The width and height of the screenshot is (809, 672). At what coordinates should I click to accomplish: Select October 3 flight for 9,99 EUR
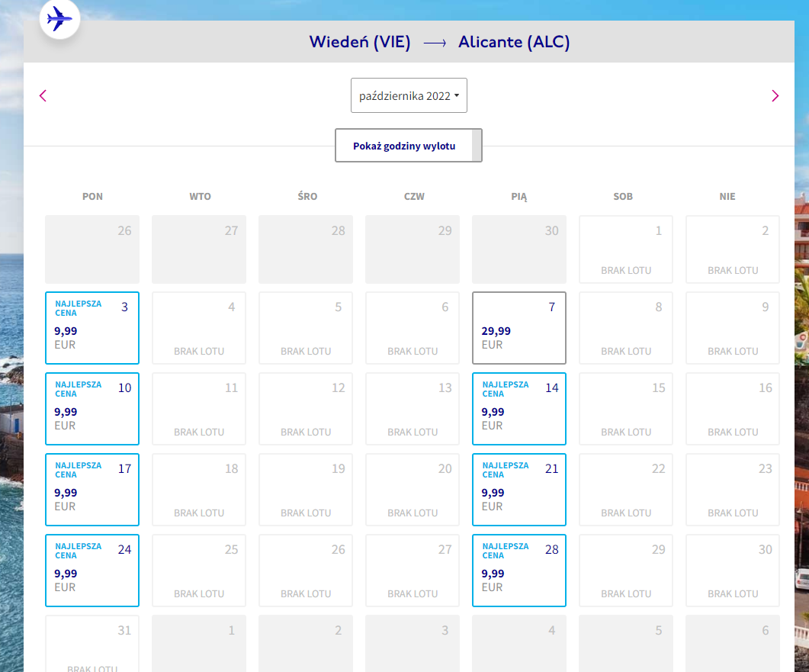(x=92, y=328)
